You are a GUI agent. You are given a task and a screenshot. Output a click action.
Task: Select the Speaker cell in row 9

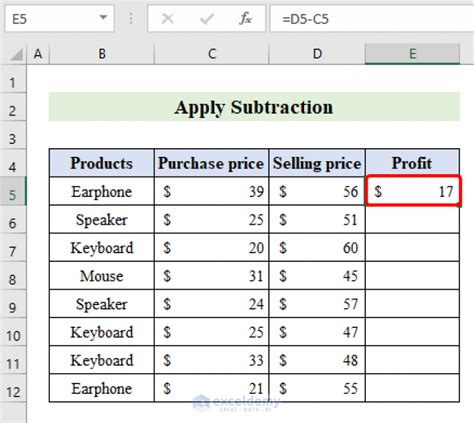[102, 304]
